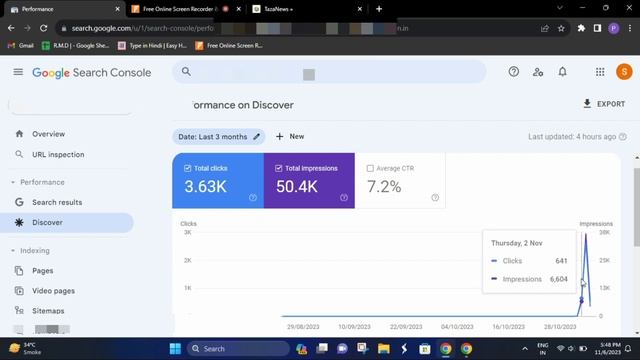Toggle the Total clicks checkbox
Image resolution: width=640 pixels, height=360 pixels.
(187, 168)
